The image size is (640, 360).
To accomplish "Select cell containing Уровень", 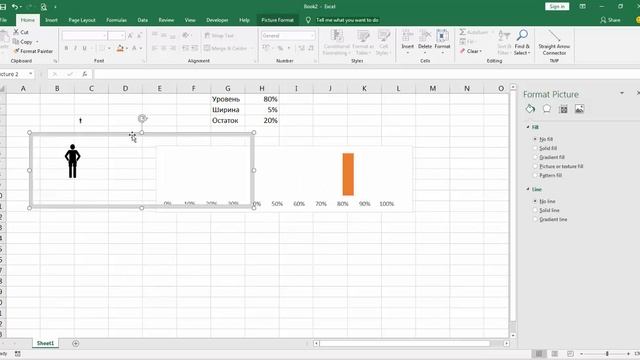I will (228, 99).
